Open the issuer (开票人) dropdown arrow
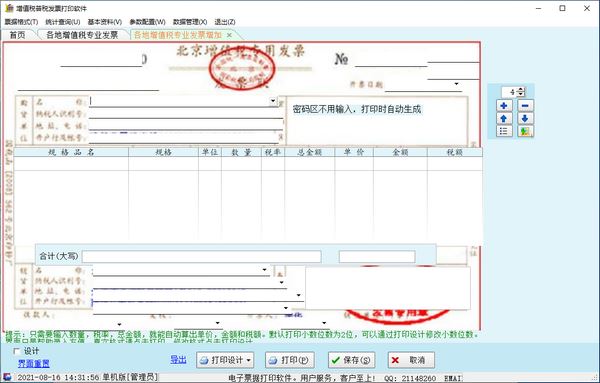Image resolution: width=600 pixels, height=383 pixels. [324, 323]
